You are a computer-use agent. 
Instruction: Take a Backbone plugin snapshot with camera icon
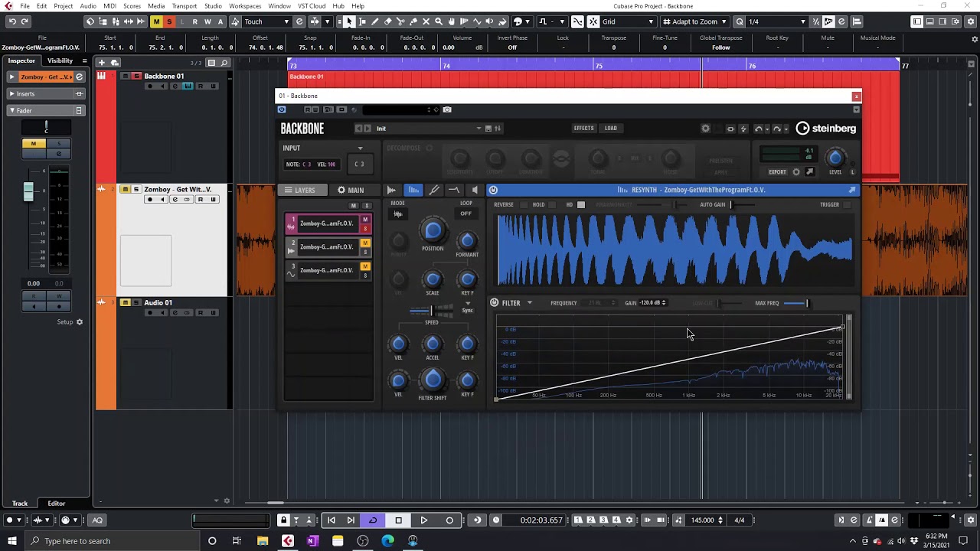click(447, 109)
